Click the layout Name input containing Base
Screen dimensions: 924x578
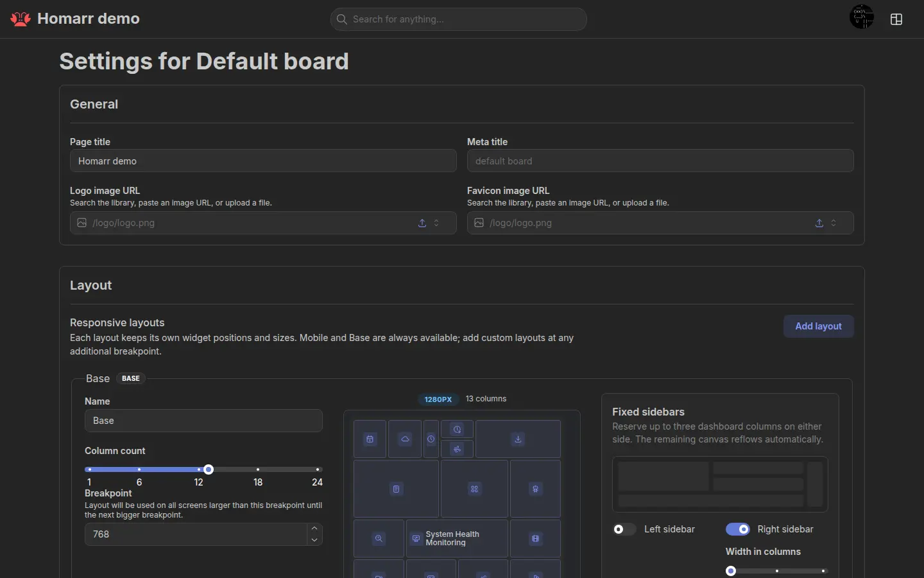(203, 421)
